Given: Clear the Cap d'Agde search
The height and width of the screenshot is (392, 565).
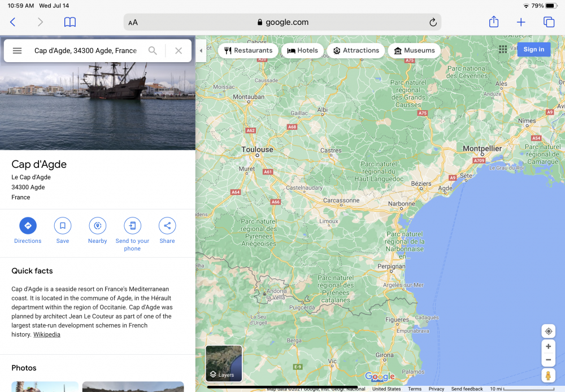Looking at the screenshot, I should pos(179,51).
